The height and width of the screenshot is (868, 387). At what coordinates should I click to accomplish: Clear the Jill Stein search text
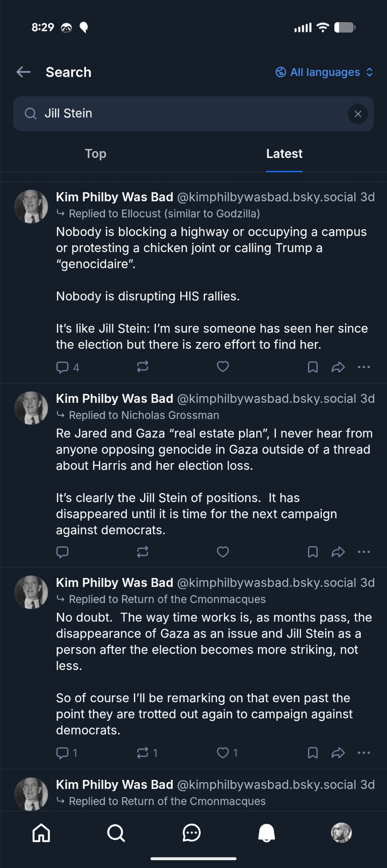[358, 114]
